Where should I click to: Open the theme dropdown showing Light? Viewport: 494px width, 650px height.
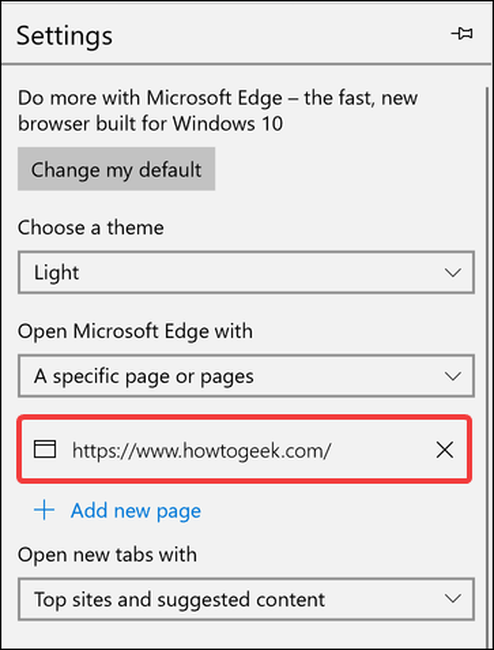pyautogui.click(x=246, y=272)
